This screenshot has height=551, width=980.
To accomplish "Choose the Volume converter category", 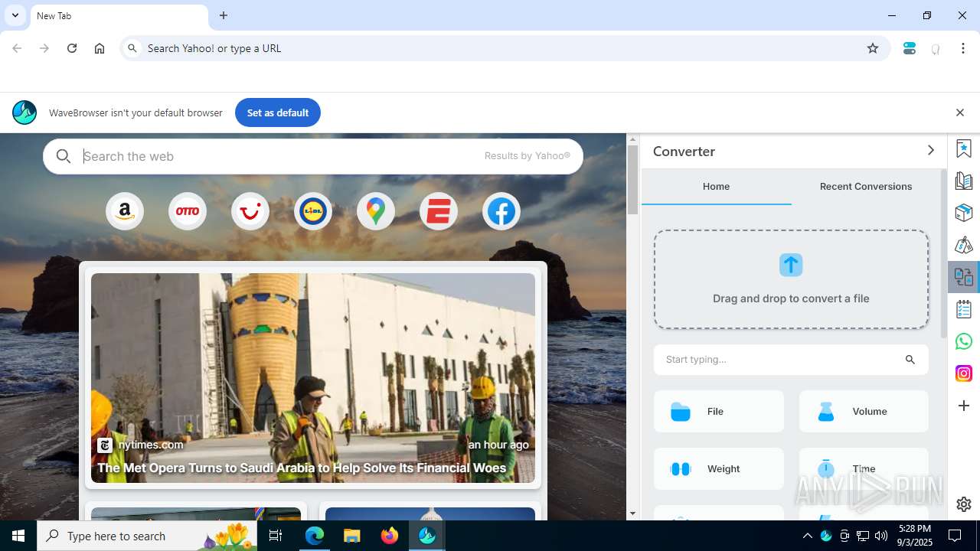I will (864, 412).
